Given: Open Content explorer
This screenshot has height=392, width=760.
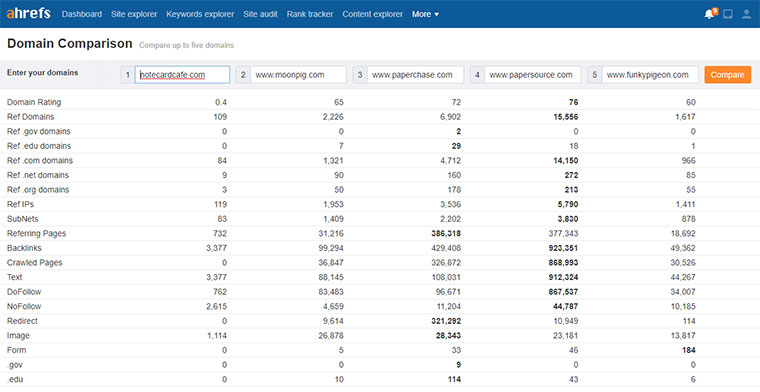Looking at the screenshot, I should 373,14.
